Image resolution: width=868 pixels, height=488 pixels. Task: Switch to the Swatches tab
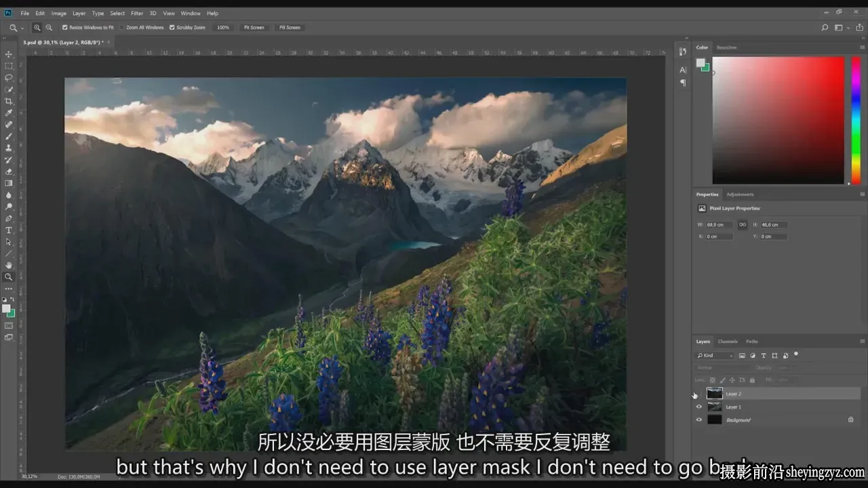pyautogui.click(x=727, y=47)
